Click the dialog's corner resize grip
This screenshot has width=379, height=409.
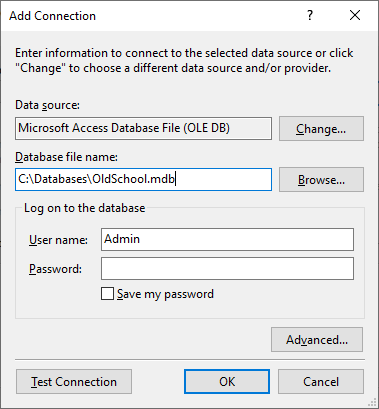[373, 403]
